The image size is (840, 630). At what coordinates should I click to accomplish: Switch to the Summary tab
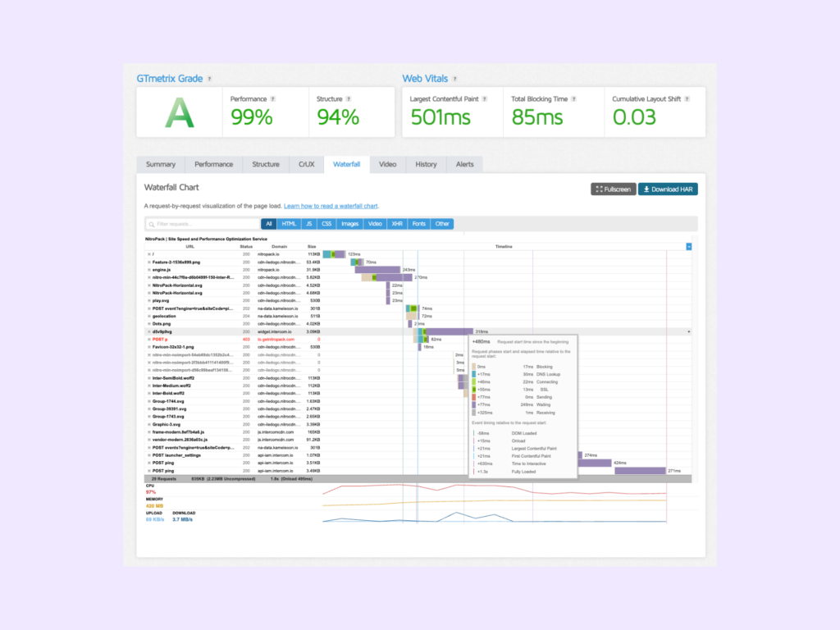click(x=161, y=164)
